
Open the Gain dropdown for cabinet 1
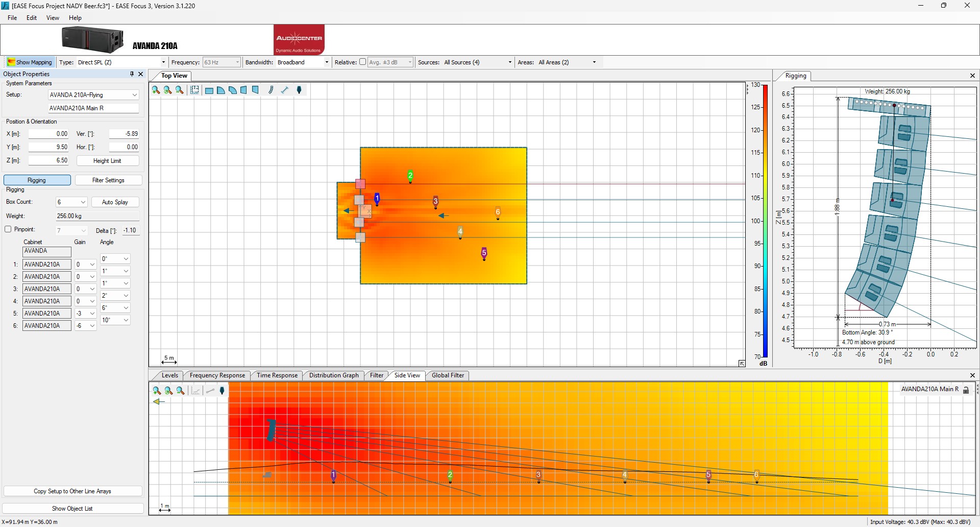coord(86,265)
